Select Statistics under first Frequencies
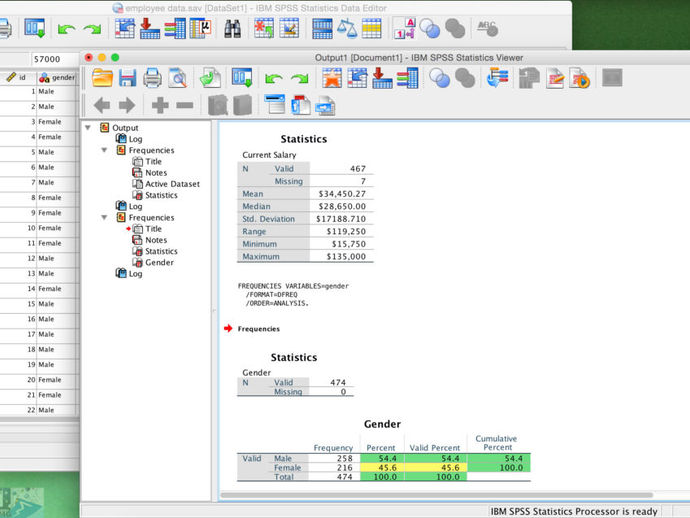The height and width of the screenshot is (518, 690). coord(161,195)
